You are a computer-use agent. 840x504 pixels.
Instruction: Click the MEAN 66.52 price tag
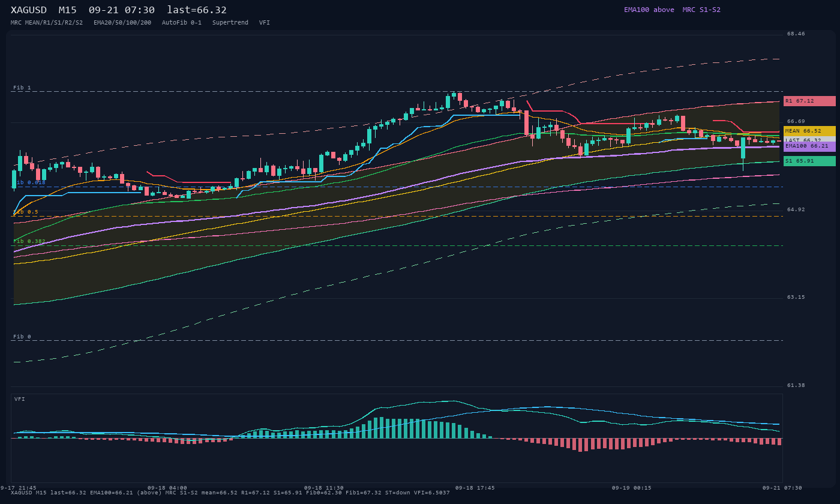809,131
